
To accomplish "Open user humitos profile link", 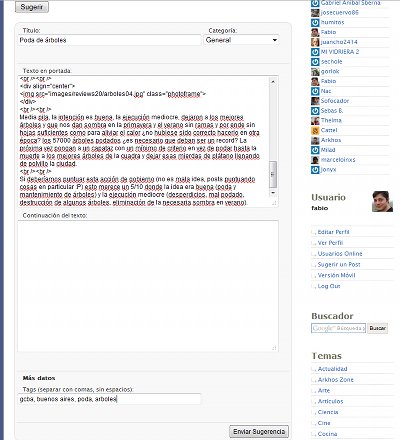I will click(x=332, y=22).
